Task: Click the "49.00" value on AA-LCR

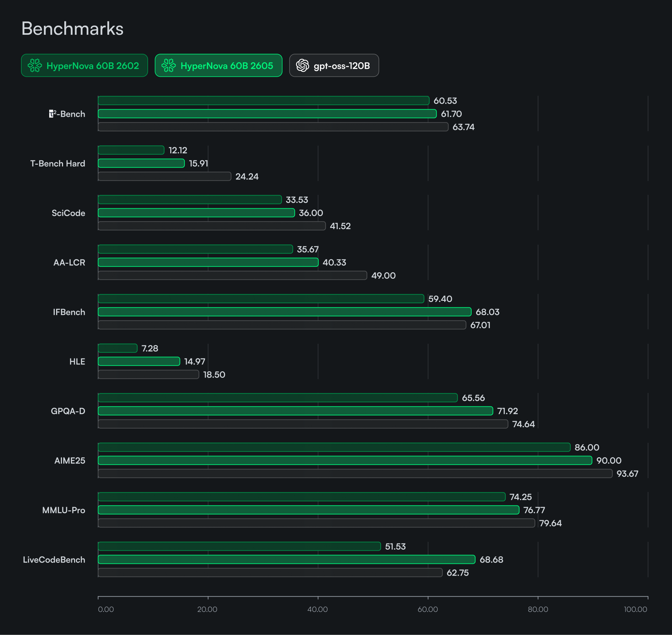Action: click(x=384, y=276)
